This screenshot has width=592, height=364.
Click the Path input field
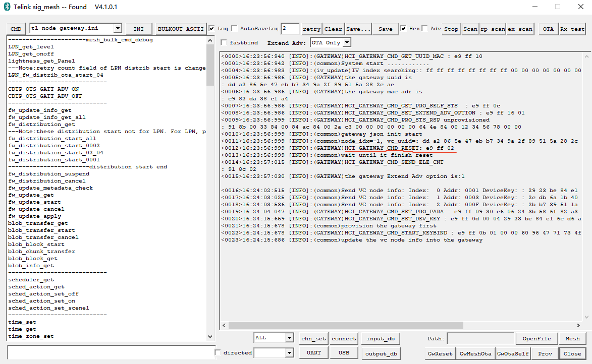[x=480, y=339]
